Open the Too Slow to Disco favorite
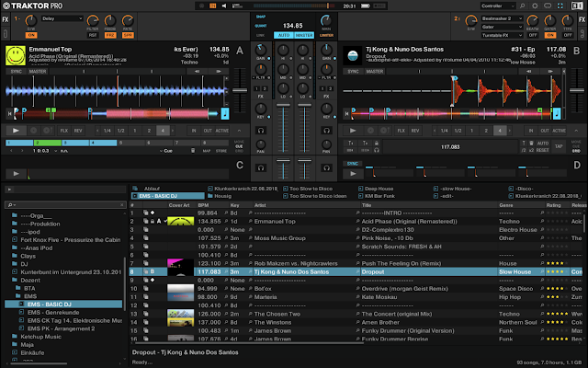The width and height of the screenshot is (588, 368). 311,189
